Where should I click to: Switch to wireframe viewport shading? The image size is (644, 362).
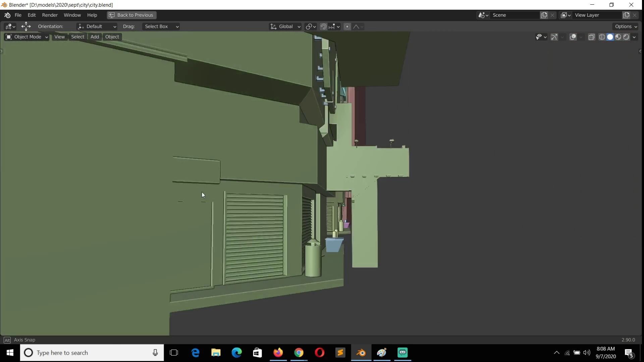(x=602, y=37)
